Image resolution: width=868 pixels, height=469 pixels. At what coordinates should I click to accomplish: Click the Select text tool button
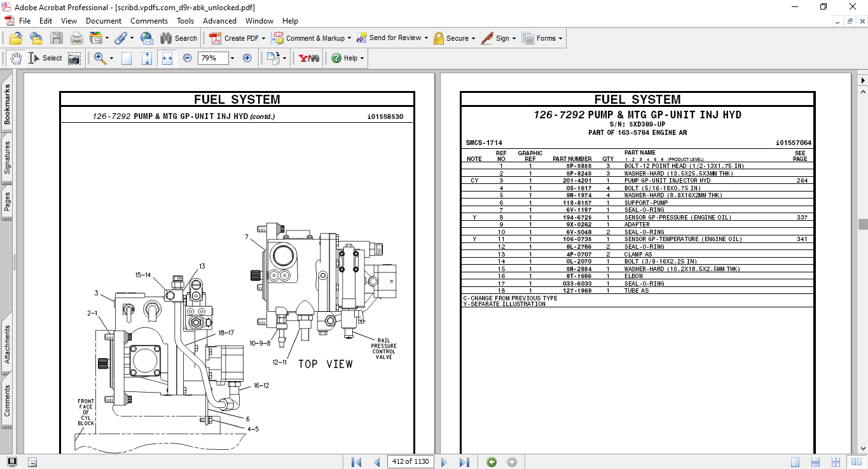click(46, 58)
